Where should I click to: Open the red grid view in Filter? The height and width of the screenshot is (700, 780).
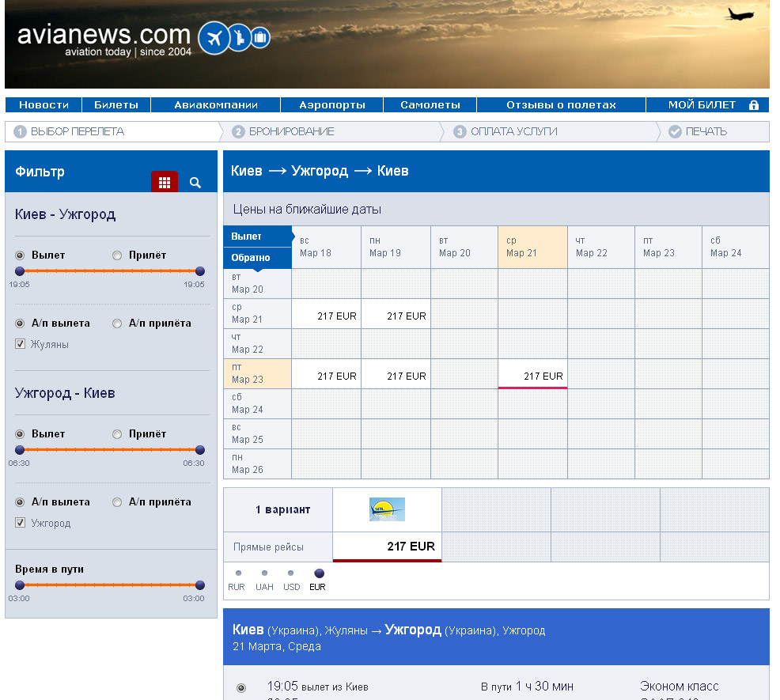click(165, 183)
